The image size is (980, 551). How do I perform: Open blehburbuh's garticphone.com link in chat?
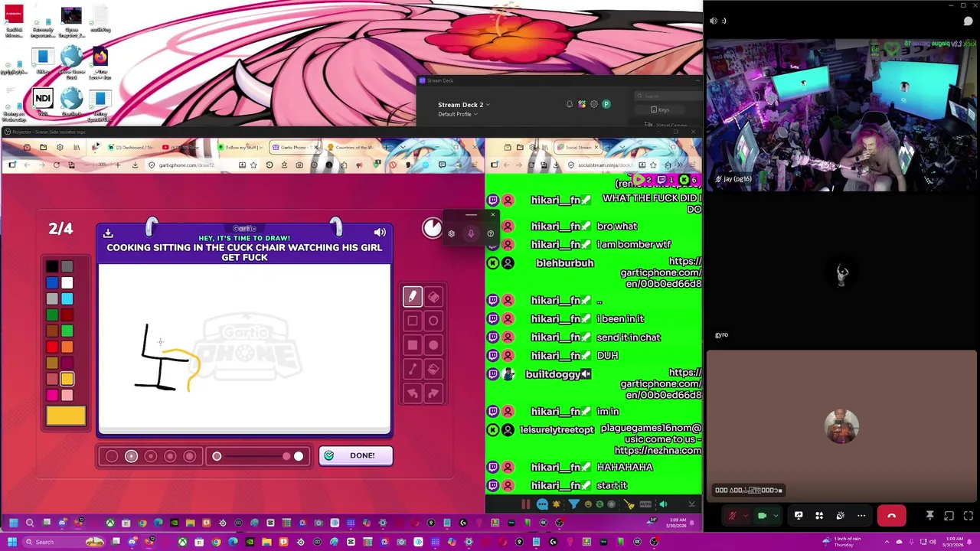coord(662,272)
